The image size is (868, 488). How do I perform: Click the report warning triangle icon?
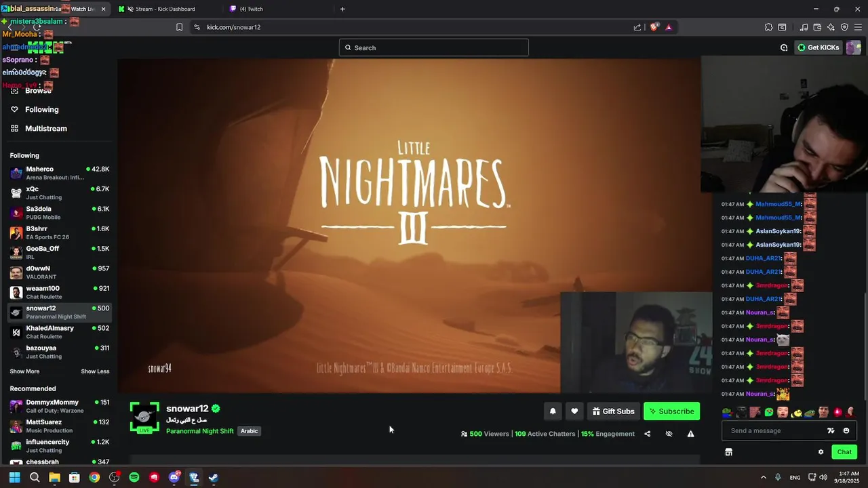tap(690, 434)
